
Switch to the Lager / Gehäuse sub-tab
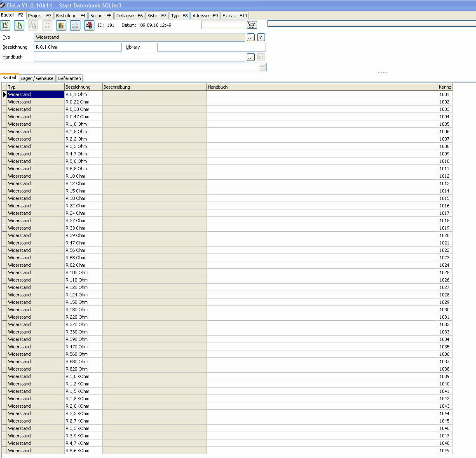pos(37,78)
